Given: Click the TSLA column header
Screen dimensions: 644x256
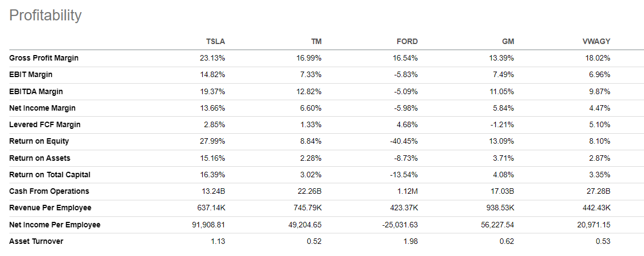Looking at the screenshot, I should click(x=215, y=41).
